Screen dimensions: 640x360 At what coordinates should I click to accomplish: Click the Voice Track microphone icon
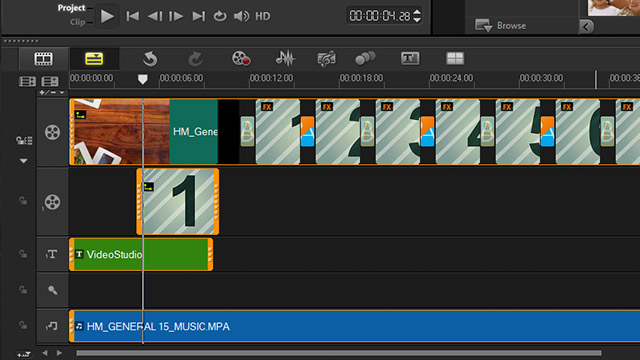pyautogui.click(x=52, y=290)
